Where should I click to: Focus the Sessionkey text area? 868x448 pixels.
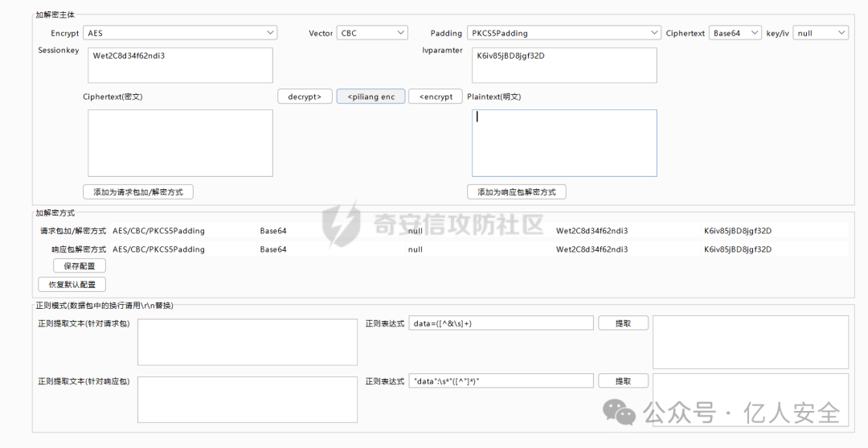click(180, 65)
